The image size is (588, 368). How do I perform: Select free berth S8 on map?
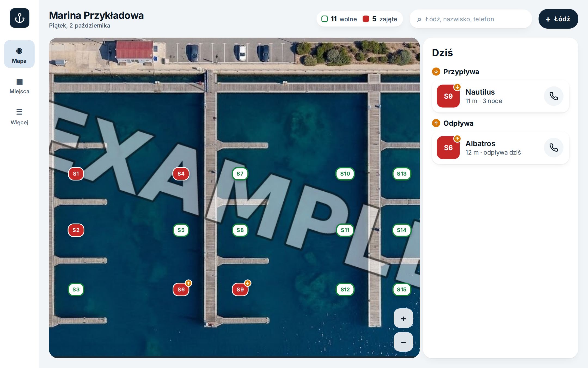pyautogui.click(x=240, y=230)
